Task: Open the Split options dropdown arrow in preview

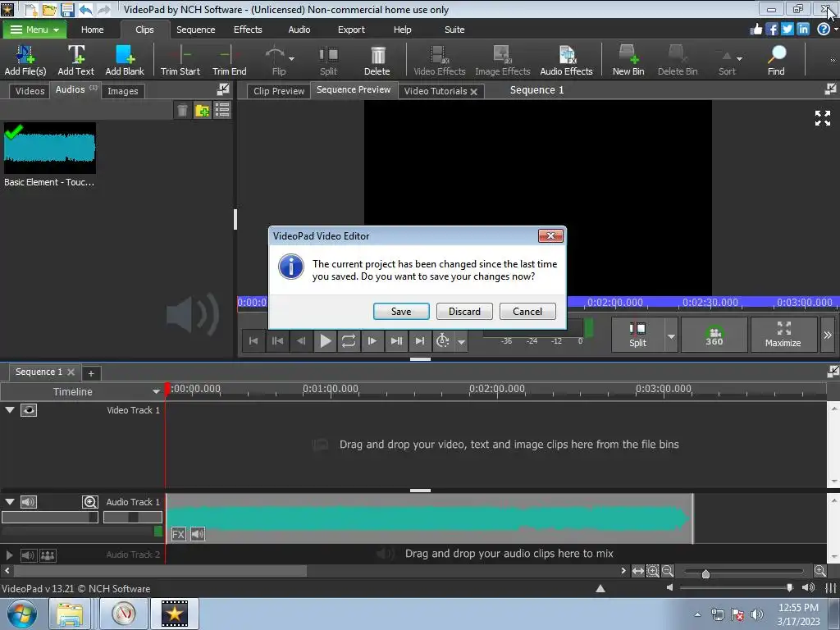Action: tap(671, 336)
